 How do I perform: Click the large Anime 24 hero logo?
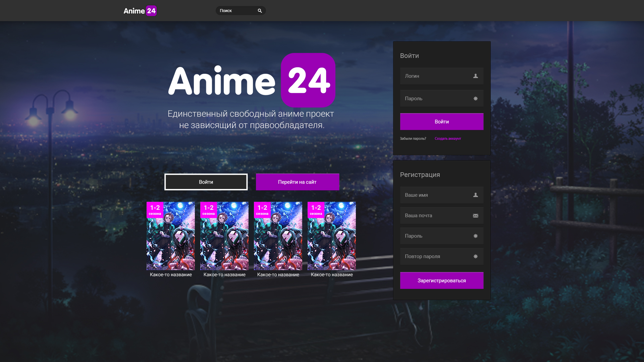(x=252, y=80)
